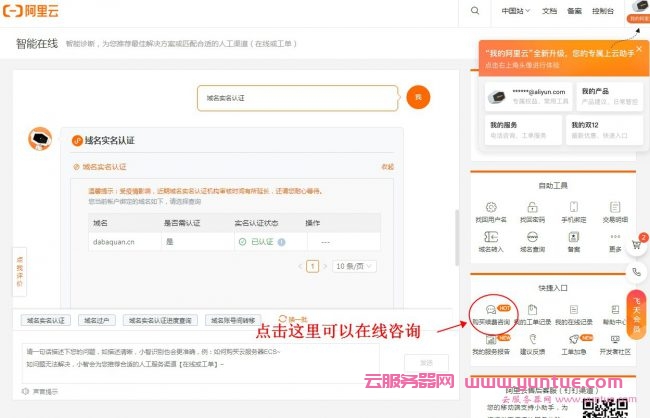Open the shopping cart floating icon

(x=638, y=247)
